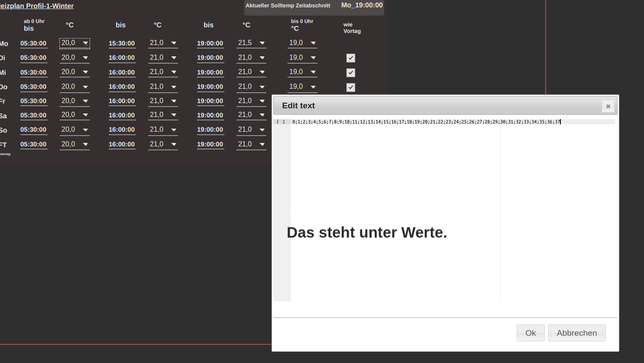Click the ab 0 Uhr bis column header
Image resolution: width=644 pixels, height=363 pixels.
point(34,25)
